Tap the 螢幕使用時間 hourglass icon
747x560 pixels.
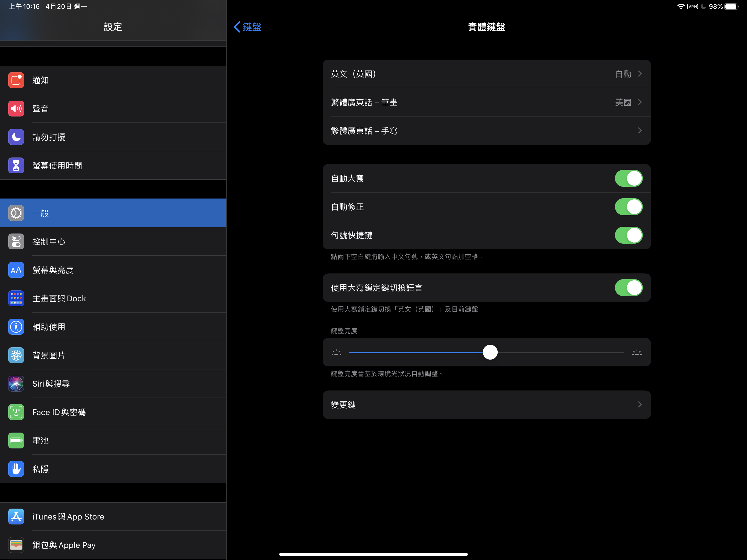point(16,165)
